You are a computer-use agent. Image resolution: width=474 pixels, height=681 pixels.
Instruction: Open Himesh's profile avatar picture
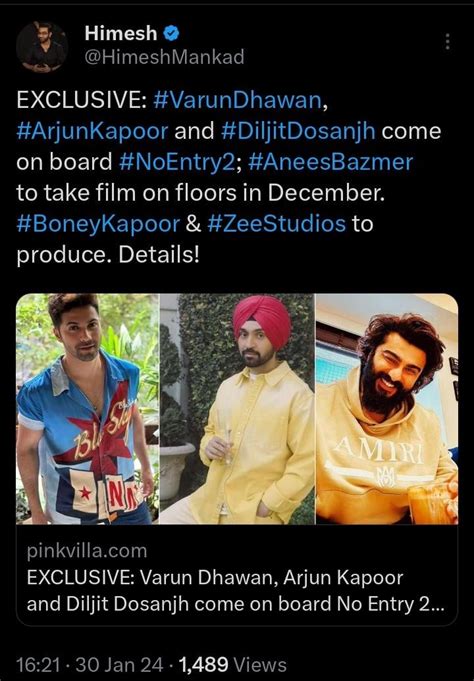click(x=42, y=46)
